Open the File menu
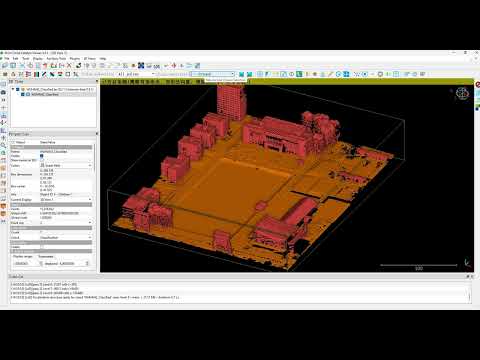This screenshot has height=360, width=480. click(7, 59)
